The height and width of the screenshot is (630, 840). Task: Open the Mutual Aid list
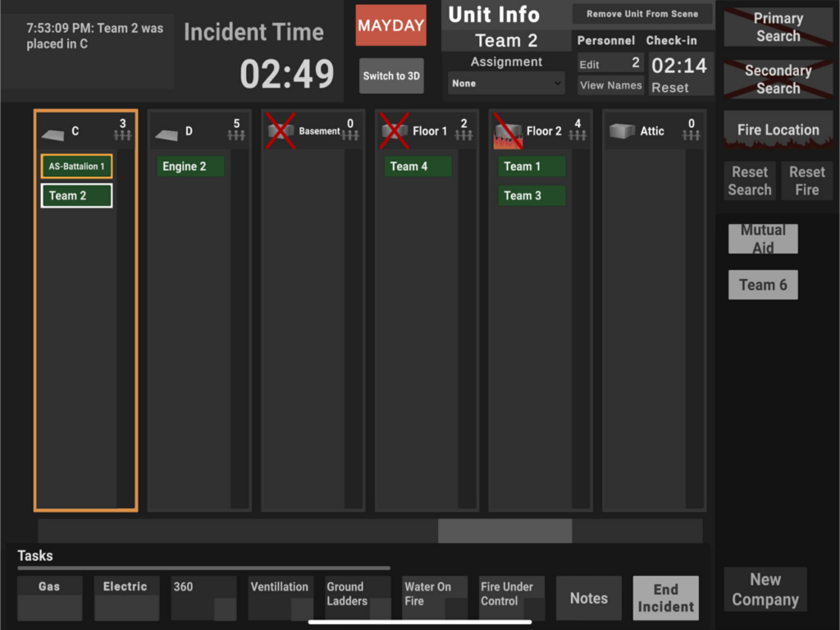763,239
